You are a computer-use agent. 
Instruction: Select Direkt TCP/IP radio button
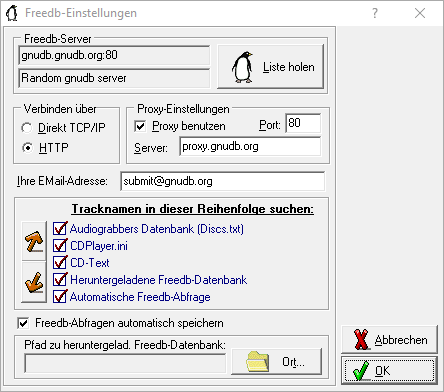(27, 128)
